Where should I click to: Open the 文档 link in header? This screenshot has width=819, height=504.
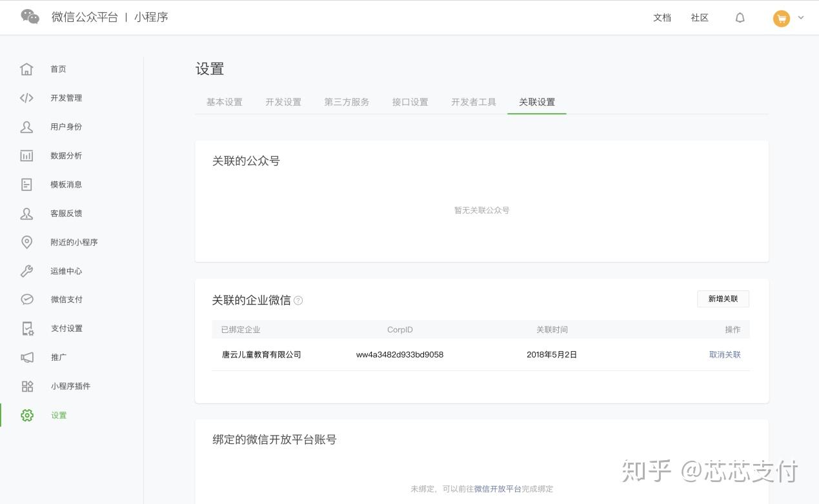point(662,18)
